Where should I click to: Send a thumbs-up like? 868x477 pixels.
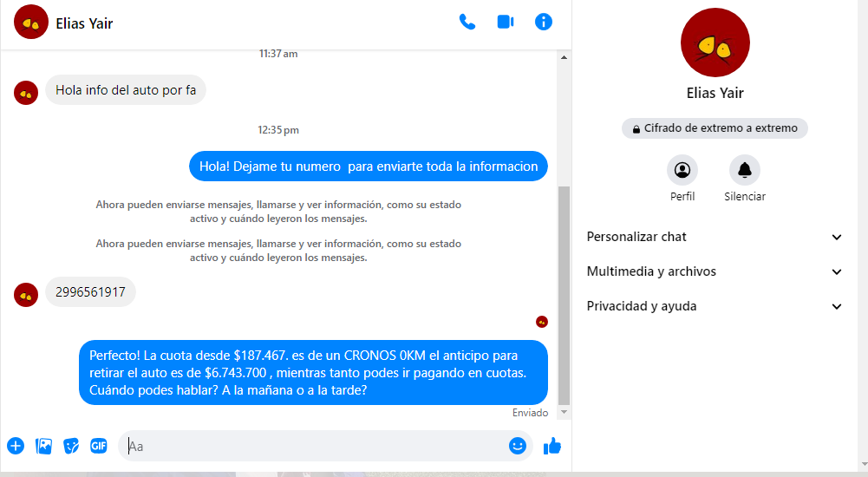click(552, 446)
